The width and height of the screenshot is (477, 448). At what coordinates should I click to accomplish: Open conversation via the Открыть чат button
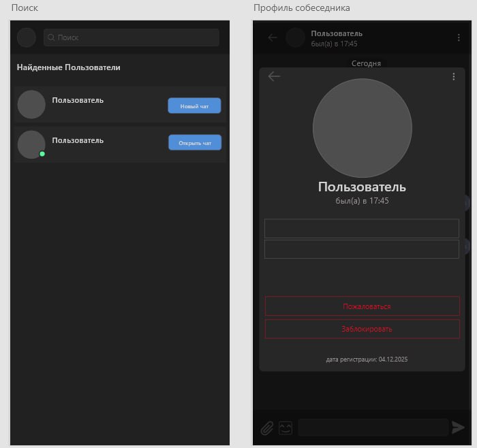195,142
